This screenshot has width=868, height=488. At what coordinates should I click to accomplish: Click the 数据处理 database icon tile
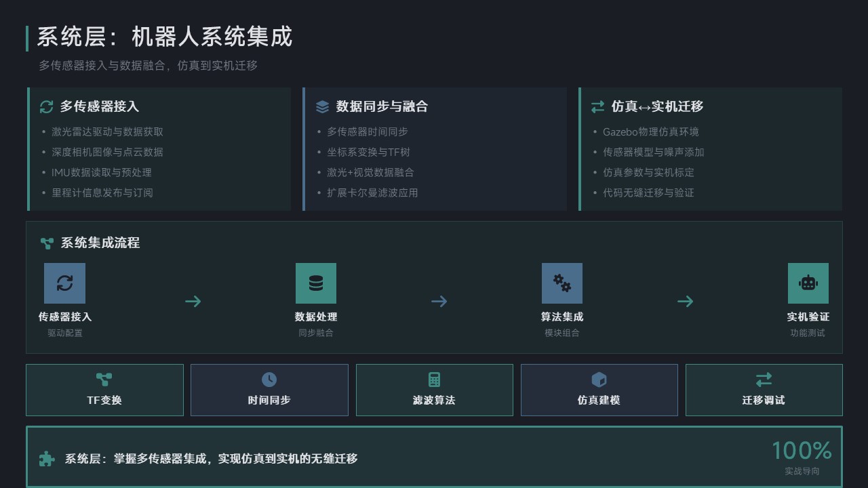tap(315, 283)
